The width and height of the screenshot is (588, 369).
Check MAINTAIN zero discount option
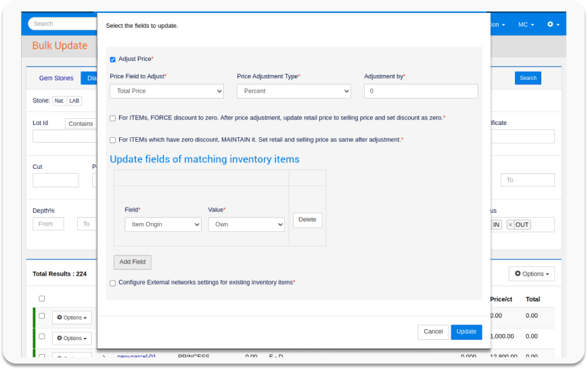coord(113,140)
